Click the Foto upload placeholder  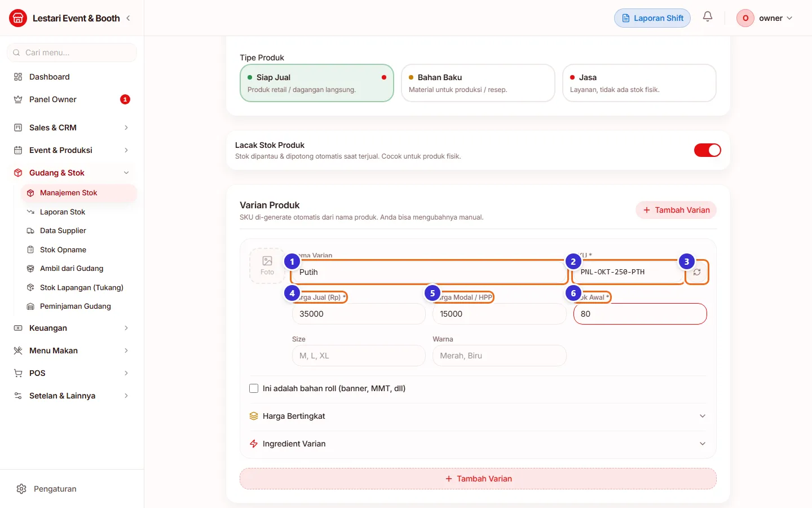point(267,266)
